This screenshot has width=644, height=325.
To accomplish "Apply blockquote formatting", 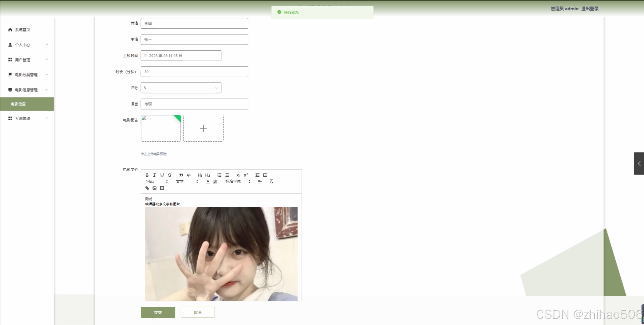I will pos(181,175).
